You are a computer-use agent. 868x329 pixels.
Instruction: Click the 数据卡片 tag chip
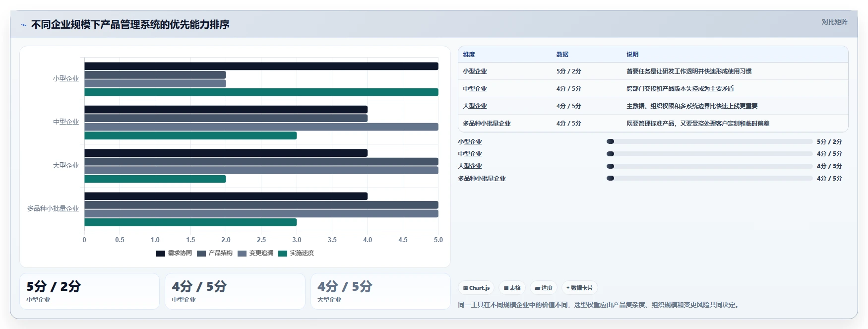point(579,288)
